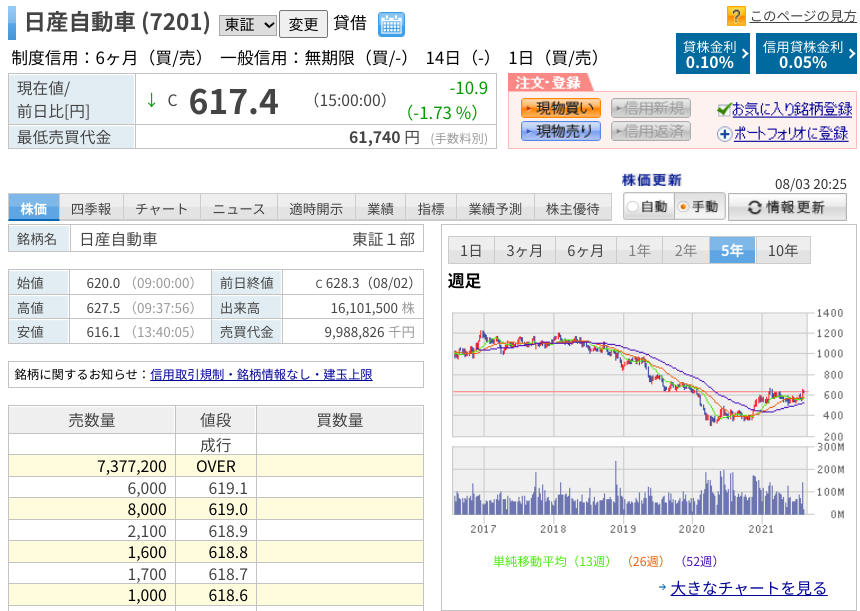
Task: Switch to the 業績 tab
Action: [x=381, y=208]
